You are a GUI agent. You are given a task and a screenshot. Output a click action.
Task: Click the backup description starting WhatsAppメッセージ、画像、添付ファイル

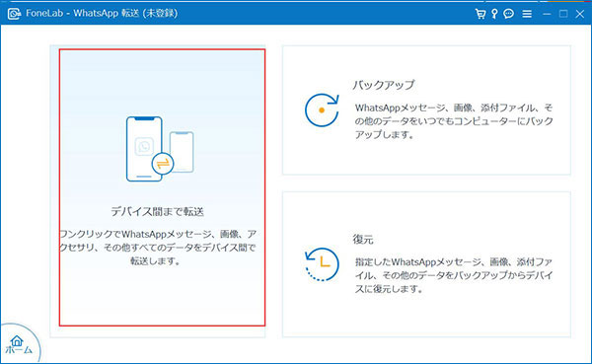[454, 121]
